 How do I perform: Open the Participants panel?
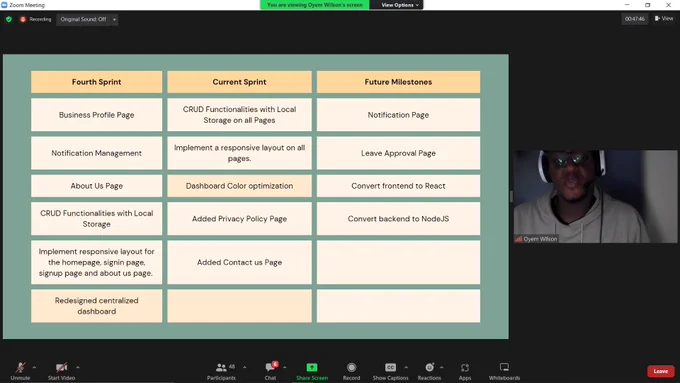pyautogui.click(x=221, y=371)
